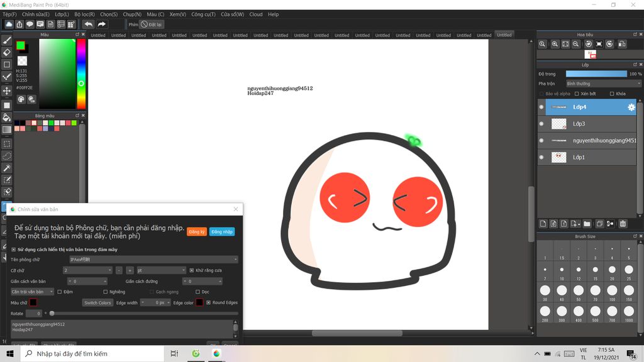
Task: Toggle cloud text display checkbox
Action: tap(14, 250)
